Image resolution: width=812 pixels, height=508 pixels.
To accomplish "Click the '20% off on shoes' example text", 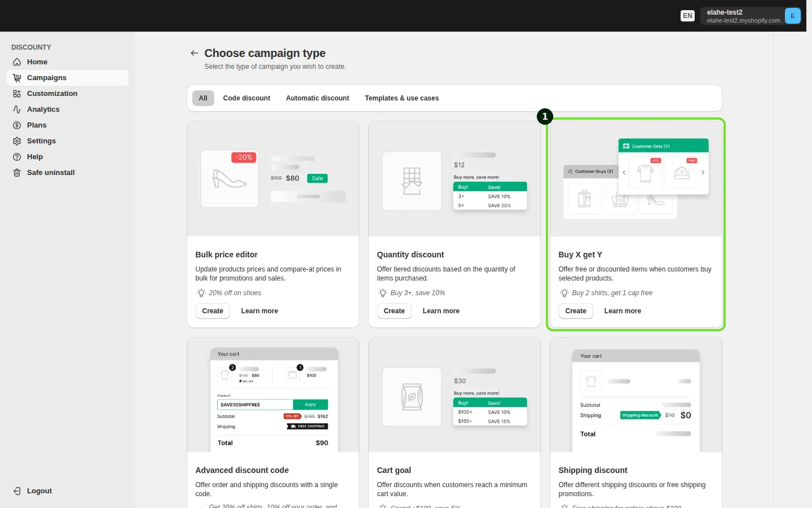I will [235, 293].
